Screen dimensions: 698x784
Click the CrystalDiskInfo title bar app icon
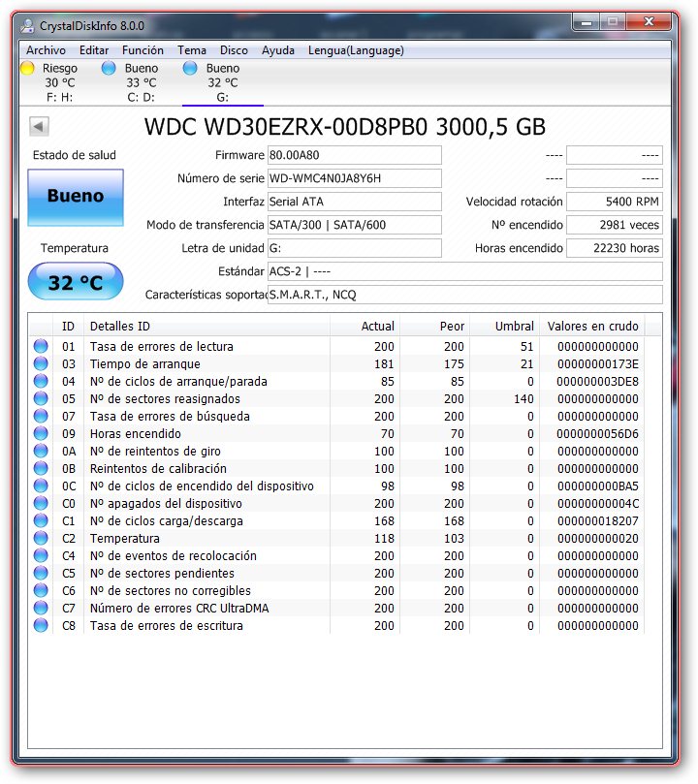(x=27, y=25)
